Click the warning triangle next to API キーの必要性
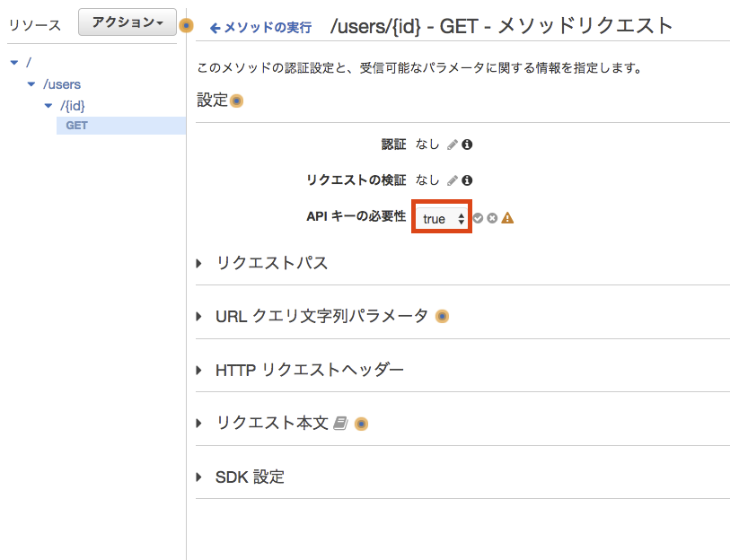Image resolution: width=730 pixels, height=560 pixels. click(507, 218)
